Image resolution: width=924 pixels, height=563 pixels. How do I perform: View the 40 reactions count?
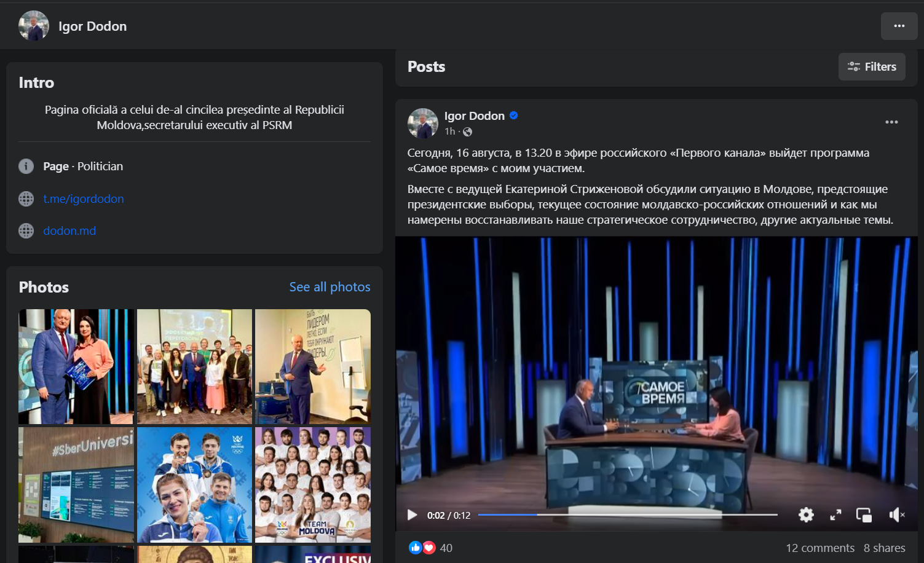pos(446,548)
